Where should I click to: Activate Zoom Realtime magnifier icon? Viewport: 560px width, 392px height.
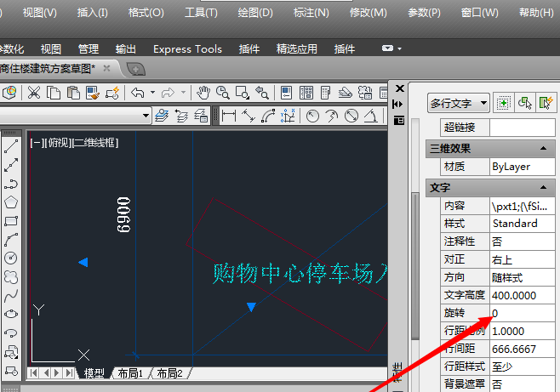click(222, 93)
